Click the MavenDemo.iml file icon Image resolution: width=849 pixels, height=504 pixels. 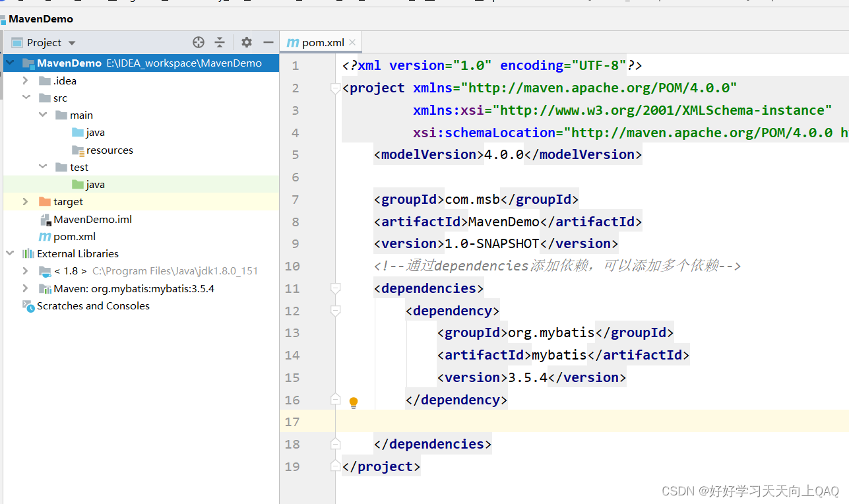45,219
